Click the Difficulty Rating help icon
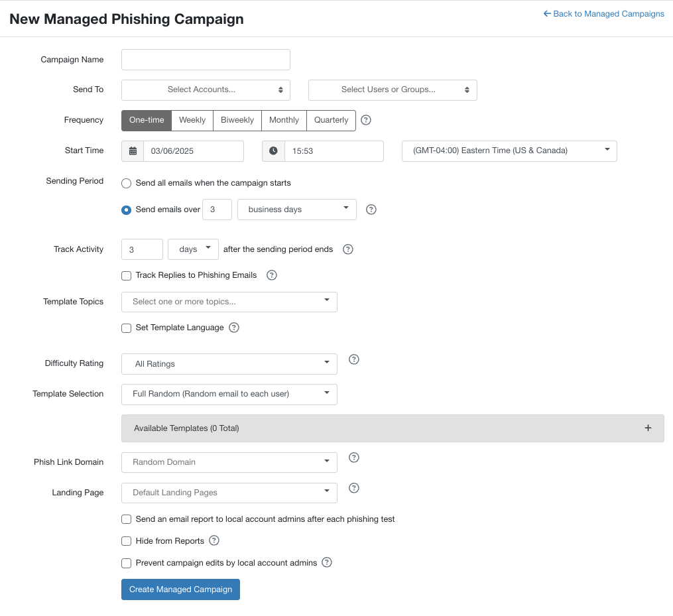673x616 pixels. [353, 359]
